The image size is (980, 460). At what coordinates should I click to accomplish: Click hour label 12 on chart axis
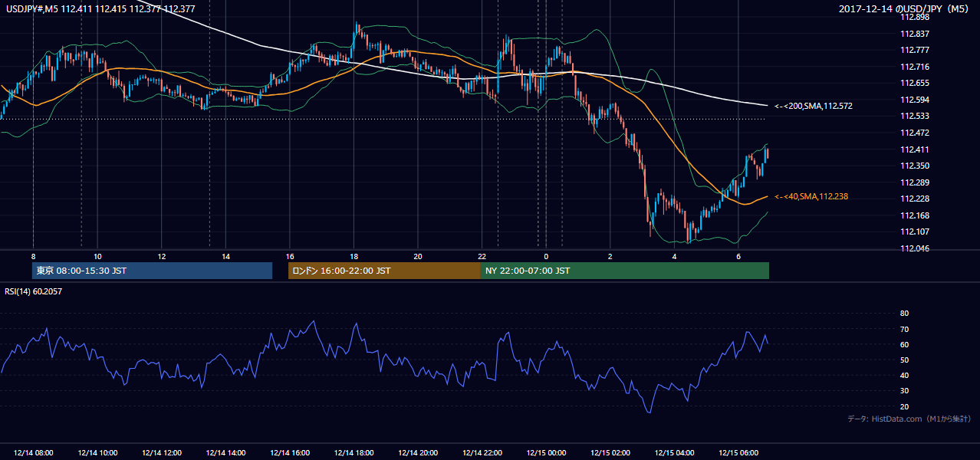point(162,256)
